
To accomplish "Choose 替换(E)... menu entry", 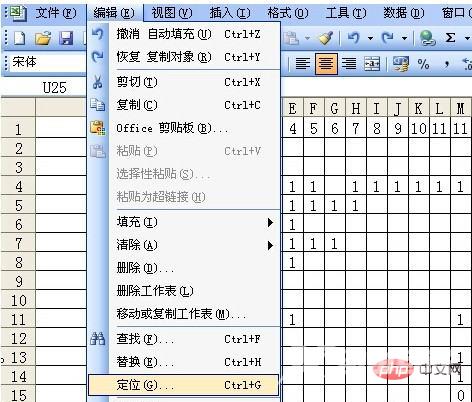I will [x=184, y=362].
